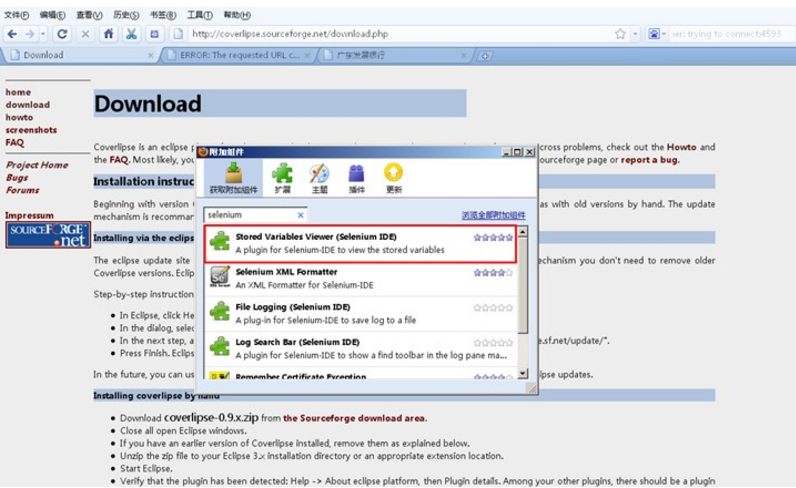Open the screenshots sidebar link
This screenshot has width=796, height=488.
tap(31, 130)
